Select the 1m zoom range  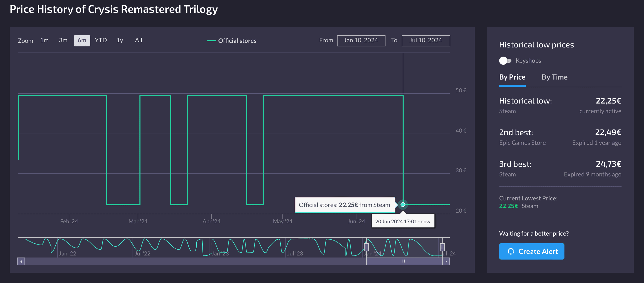click(44, 41)
